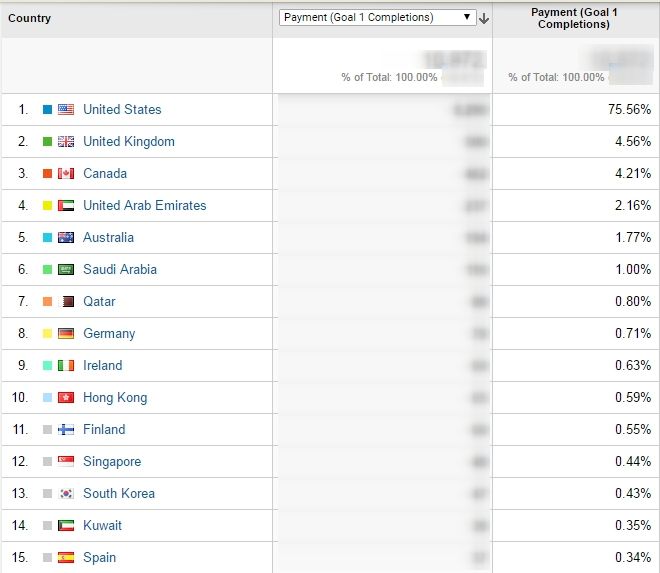Screen dimensions: 660x573
Task: Click the United Kingdom flag icon
Action: point(66,141)
